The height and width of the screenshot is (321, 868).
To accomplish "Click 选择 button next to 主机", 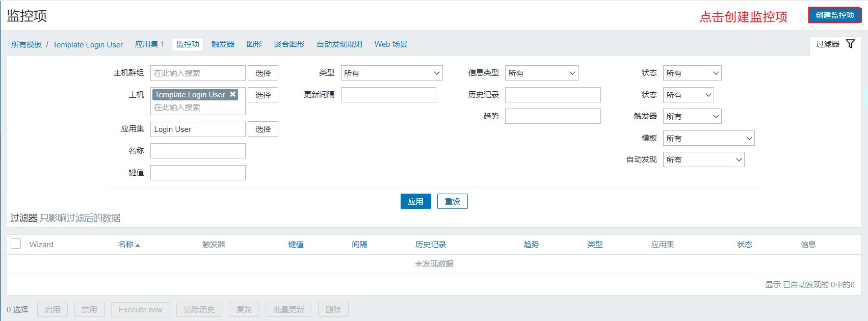I will pos(263,95).
